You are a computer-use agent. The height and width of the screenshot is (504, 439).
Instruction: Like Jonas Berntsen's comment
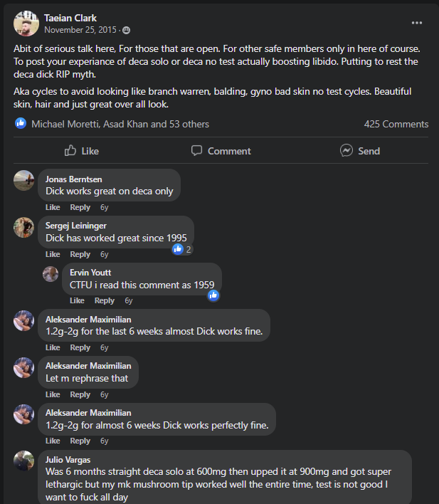tap(53, 207)
